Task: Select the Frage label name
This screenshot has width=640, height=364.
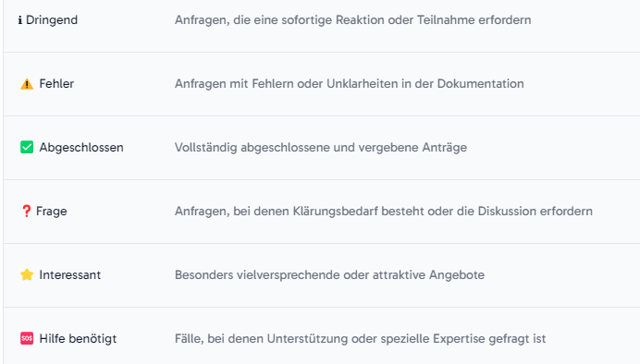Action: [x=52, y=212]
